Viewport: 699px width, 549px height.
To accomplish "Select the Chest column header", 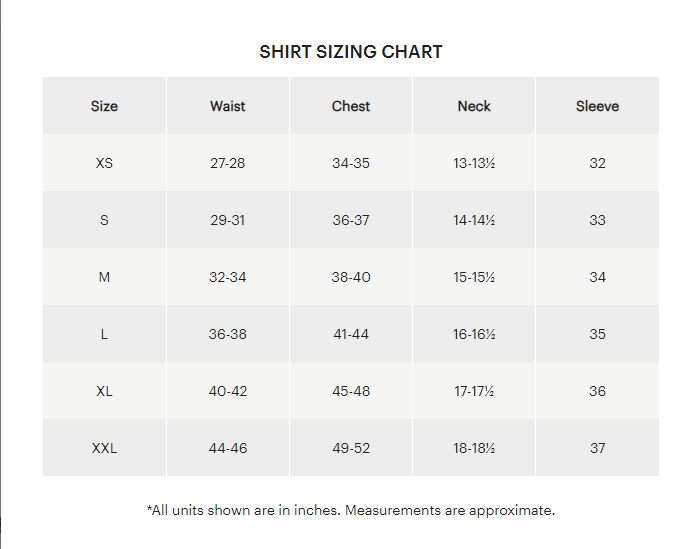I will [x=351, y=106].
